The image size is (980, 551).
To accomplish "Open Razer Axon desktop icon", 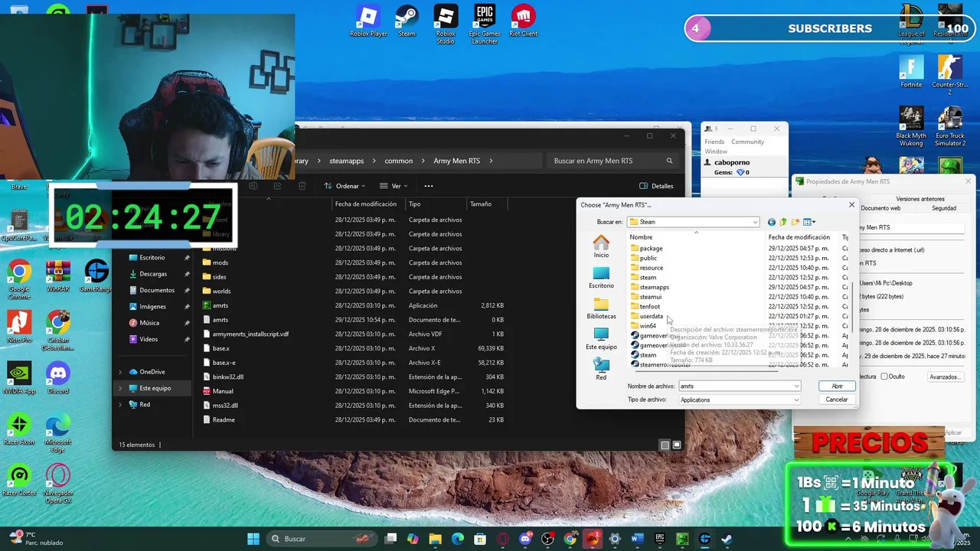I will pos(19,429).
